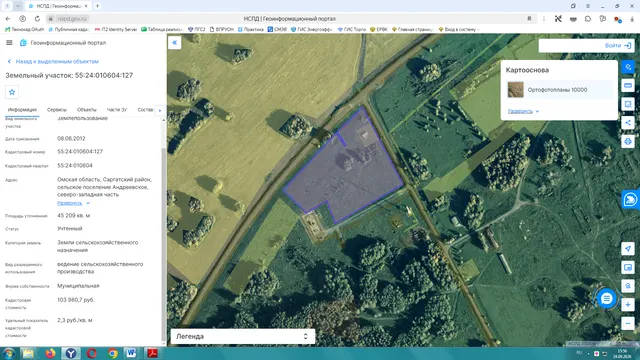The image size is (640, 360).
Task: Open a new browser tab with plus
Action: (97, 6)
